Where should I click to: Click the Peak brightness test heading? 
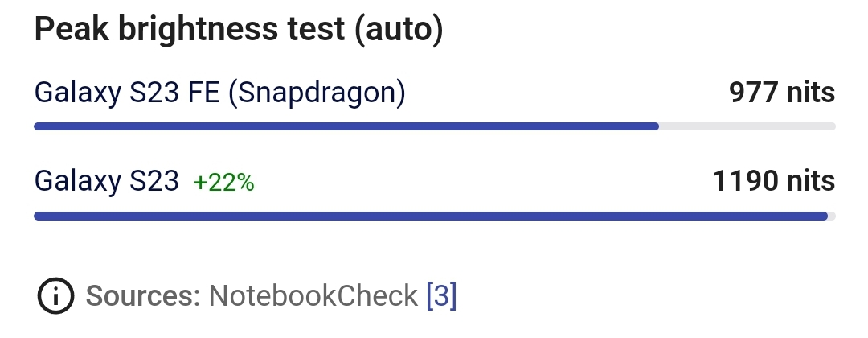[x=238, y=31]
